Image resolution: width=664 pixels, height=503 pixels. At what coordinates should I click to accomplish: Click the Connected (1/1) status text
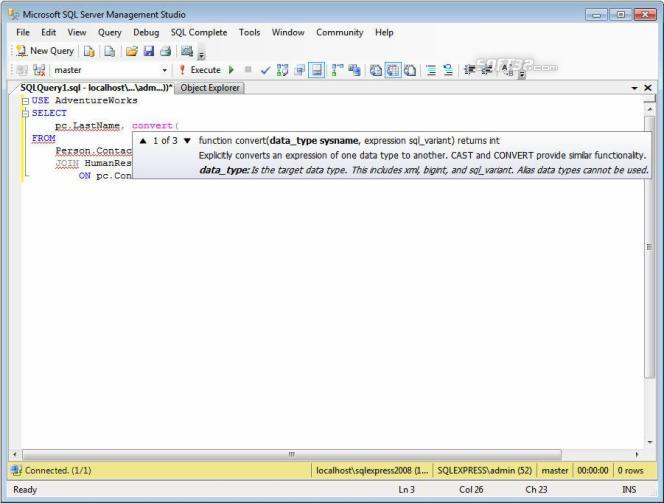(58, 470)
